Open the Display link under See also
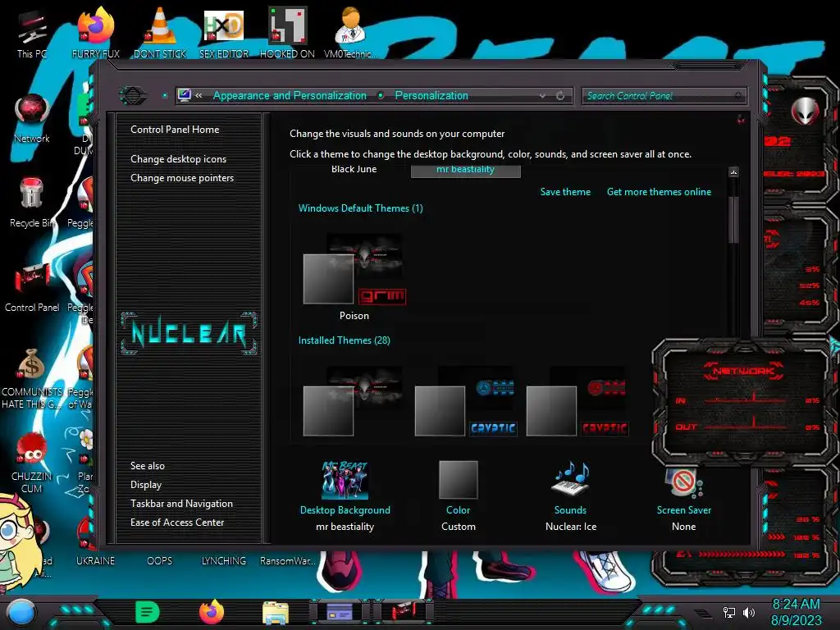840x630 pixels. click(146, 484)
